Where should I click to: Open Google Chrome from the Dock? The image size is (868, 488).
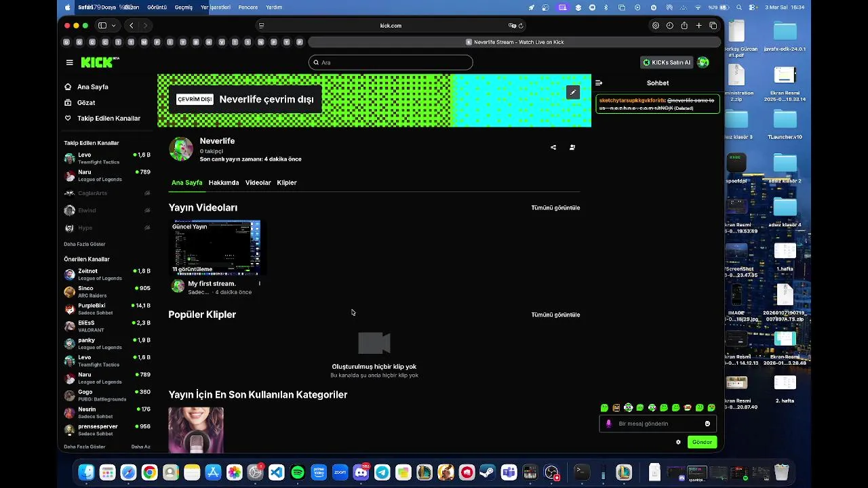click(150, 472)
